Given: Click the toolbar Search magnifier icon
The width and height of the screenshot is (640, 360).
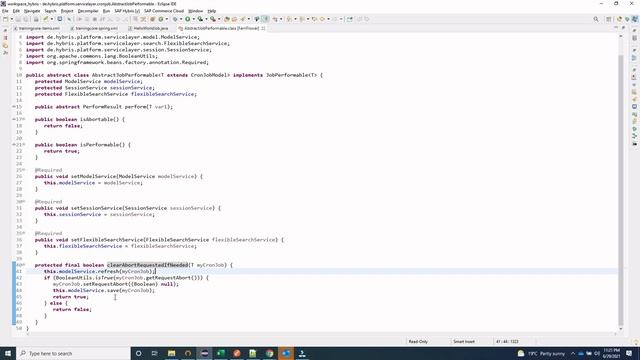Looking at the screenshot, I should (x=596, y=19).
